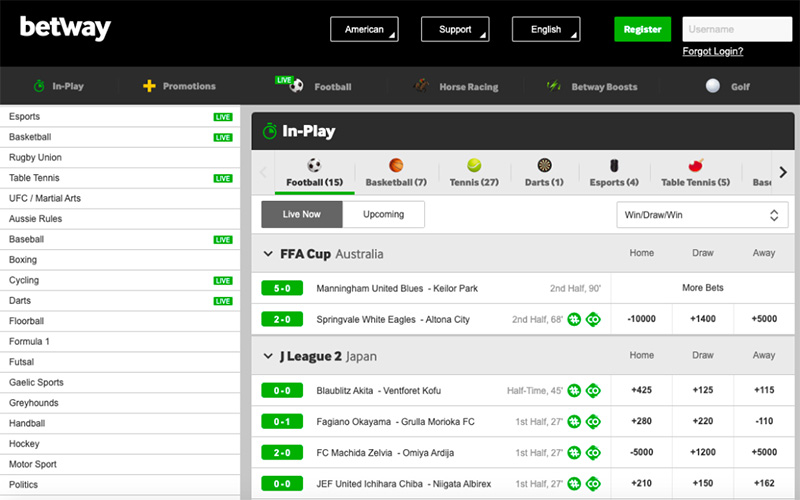The height and width of the screenshot is (500, 800).
Task: Open the English language dropdown
Action: click(546, 29)
